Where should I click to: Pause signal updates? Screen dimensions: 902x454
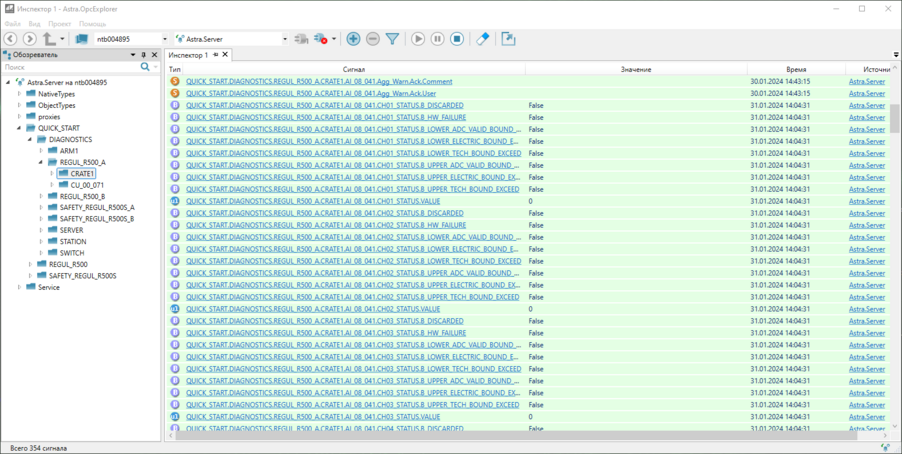click(437, 39)
